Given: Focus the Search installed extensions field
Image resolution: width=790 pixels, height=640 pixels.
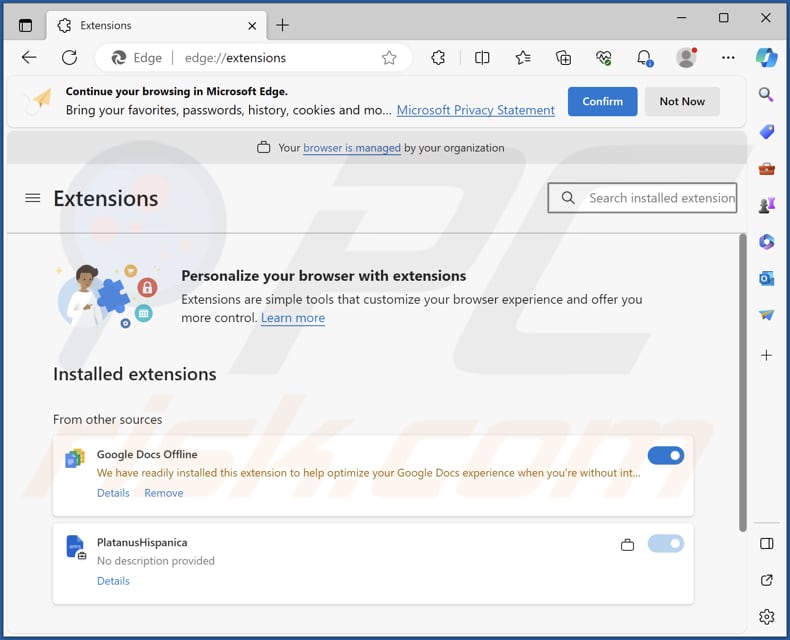Looking at the screenshot, I should click(642, 198).
